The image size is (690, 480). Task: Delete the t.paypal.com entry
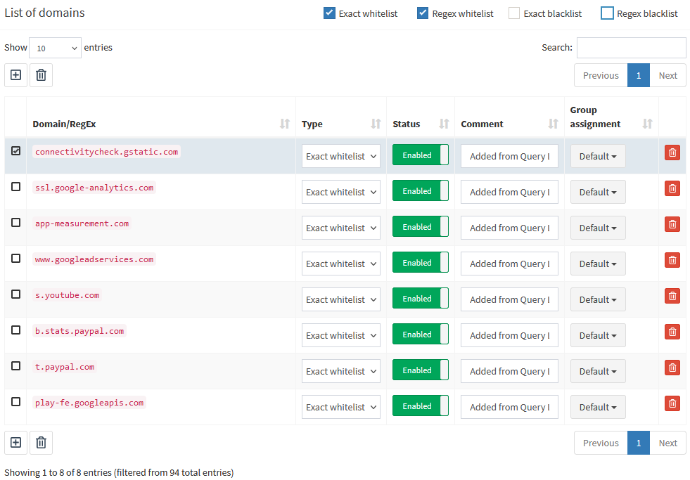[672, 368]
